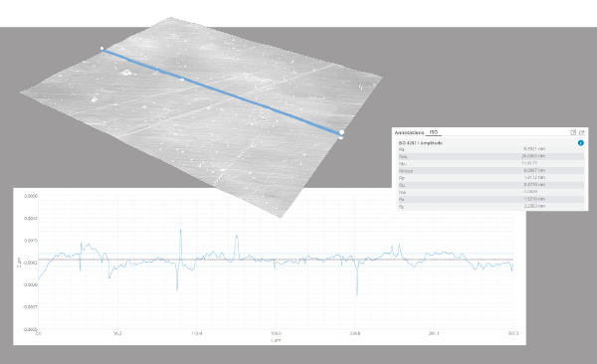This screenshot has width=597, height=364.
Task: Select the ISO tab
Action: (x=433, y=132)
